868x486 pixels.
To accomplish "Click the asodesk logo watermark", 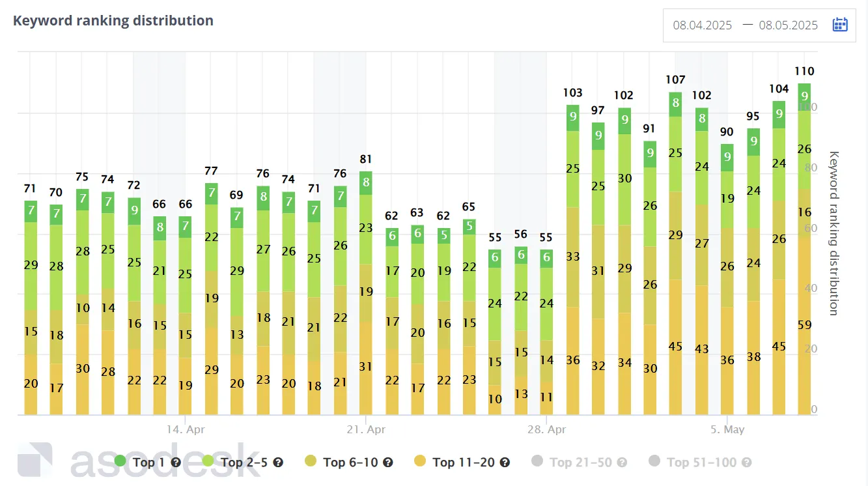I will (139, 460).
